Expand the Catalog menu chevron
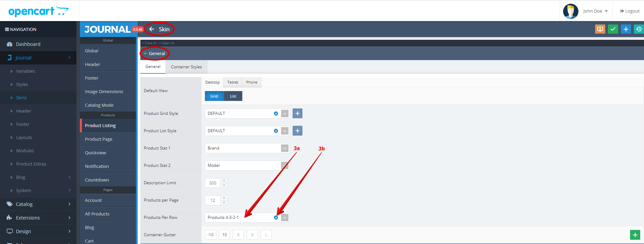This screenshot has height=244, width=644. pyautogui.click(x=69, y=204)
